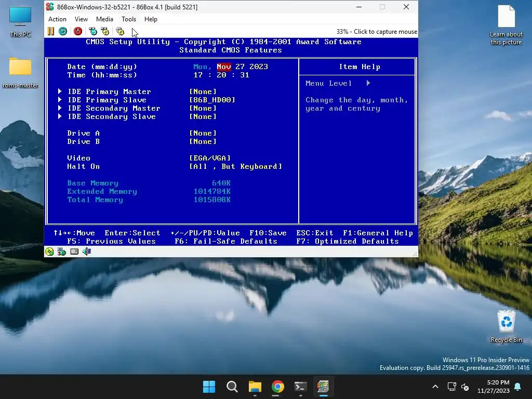This screenshot has height=399, width=532.
Task: Open Learn about this picture icon
Action: (x=506, y=25)
